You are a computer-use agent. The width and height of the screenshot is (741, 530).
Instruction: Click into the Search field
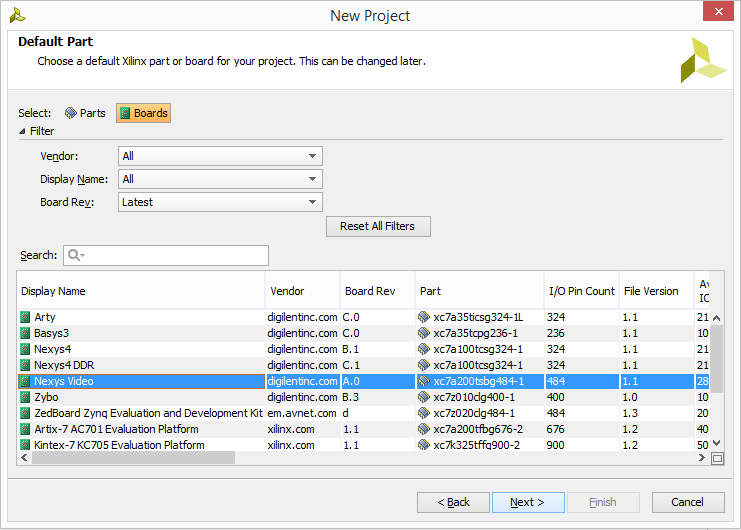pos(166,255)
